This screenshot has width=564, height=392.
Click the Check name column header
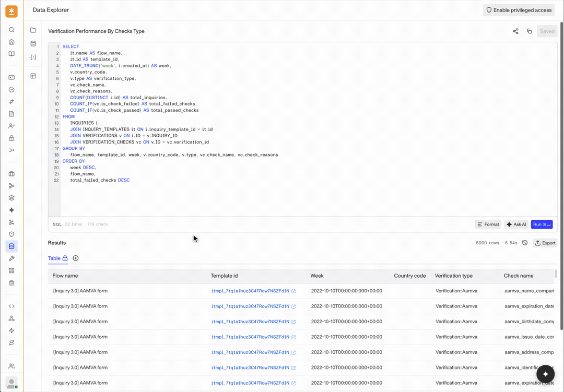(x=519, y=276)
